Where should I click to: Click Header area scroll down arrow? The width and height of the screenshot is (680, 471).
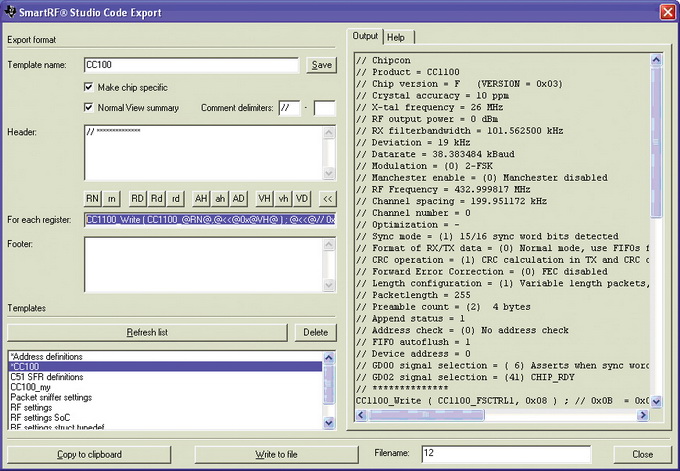pyautogui.click(x=329, y=173)
